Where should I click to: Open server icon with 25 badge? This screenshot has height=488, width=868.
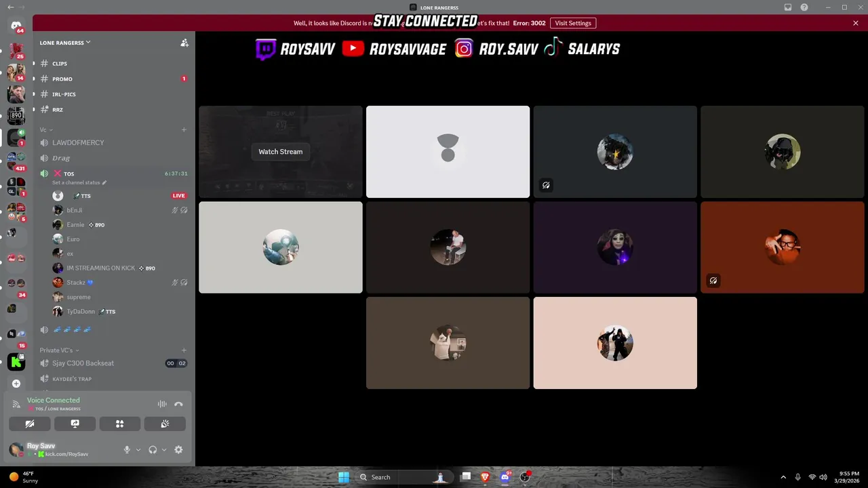click(16, 50)
